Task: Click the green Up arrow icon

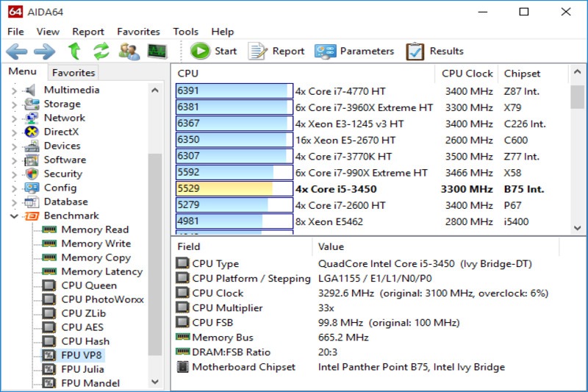Action: (x=74, y=51)
